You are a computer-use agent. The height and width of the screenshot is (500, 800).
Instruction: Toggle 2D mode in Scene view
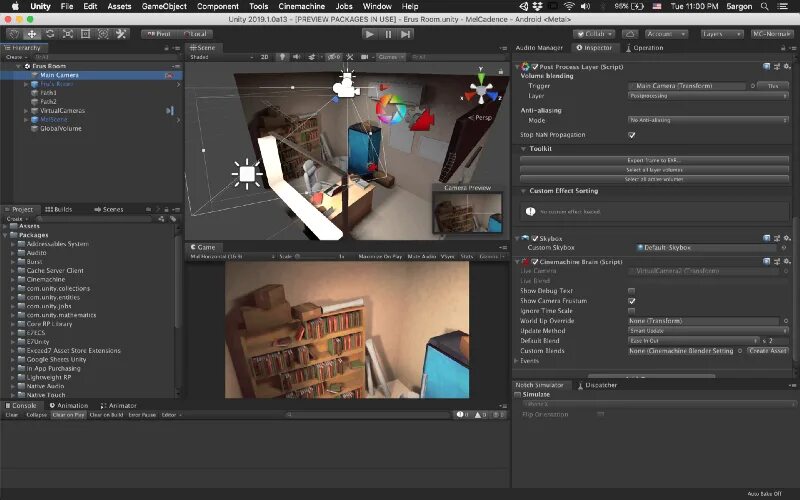tap(264, 57)
